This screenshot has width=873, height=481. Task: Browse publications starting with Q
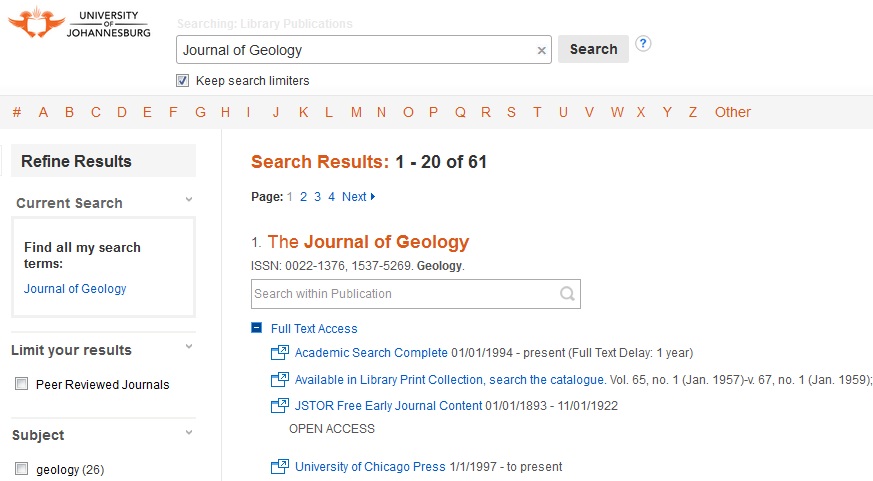click(460, 112)
